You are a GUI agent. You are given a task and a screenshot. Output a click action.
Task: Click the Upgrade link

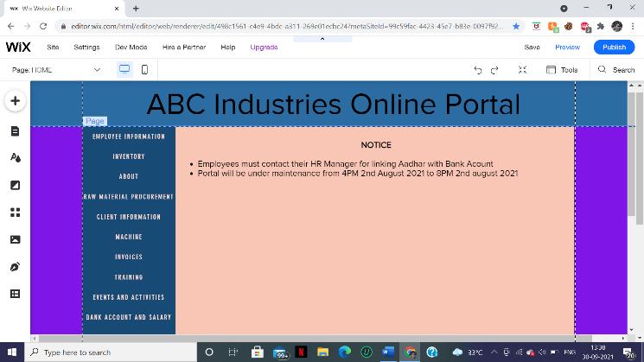(x=265, y=48)
